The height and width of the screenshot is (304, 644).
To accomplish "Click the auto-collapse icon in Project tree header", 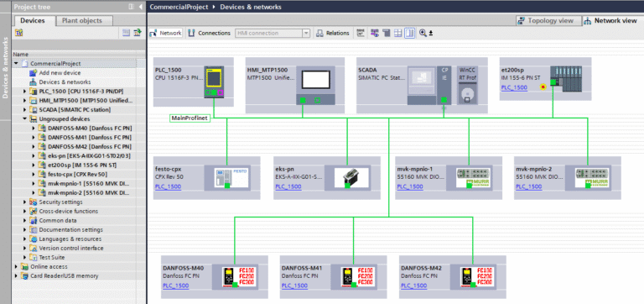I will coord(132,7).
